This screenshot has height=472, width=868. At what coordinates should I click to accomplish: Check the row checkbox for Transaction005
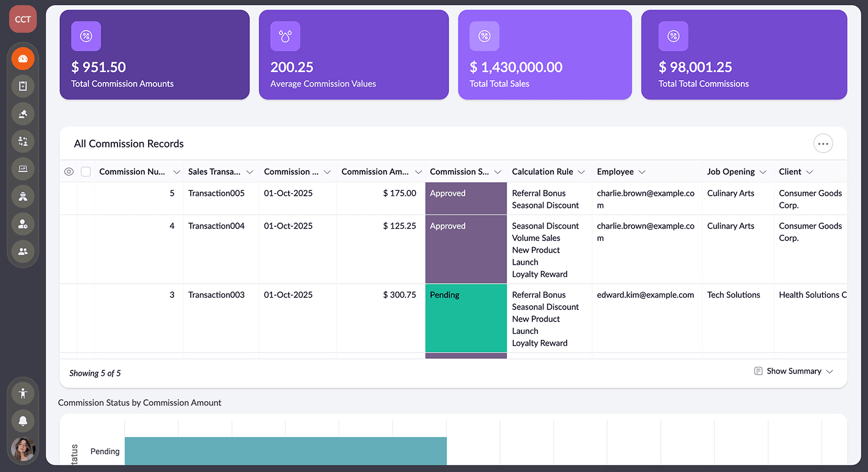click(x=86, y=193)
